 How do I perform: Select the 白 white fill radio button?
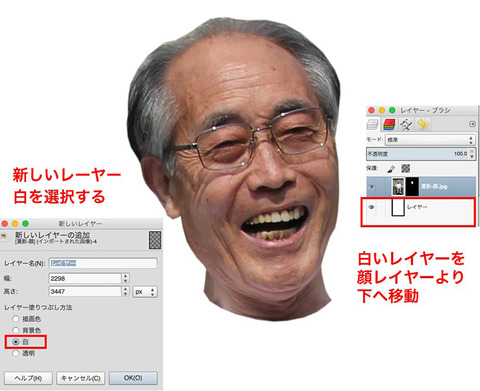pos(15,342)
